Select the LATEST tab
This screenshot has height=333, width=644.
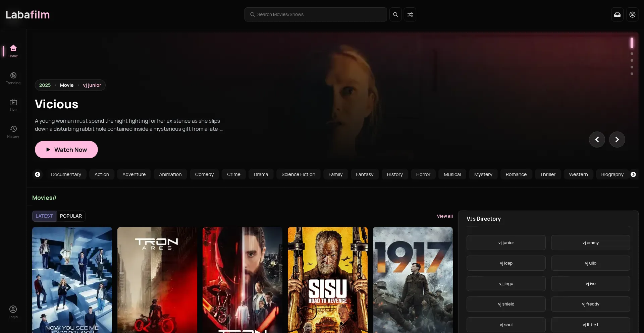44,216
